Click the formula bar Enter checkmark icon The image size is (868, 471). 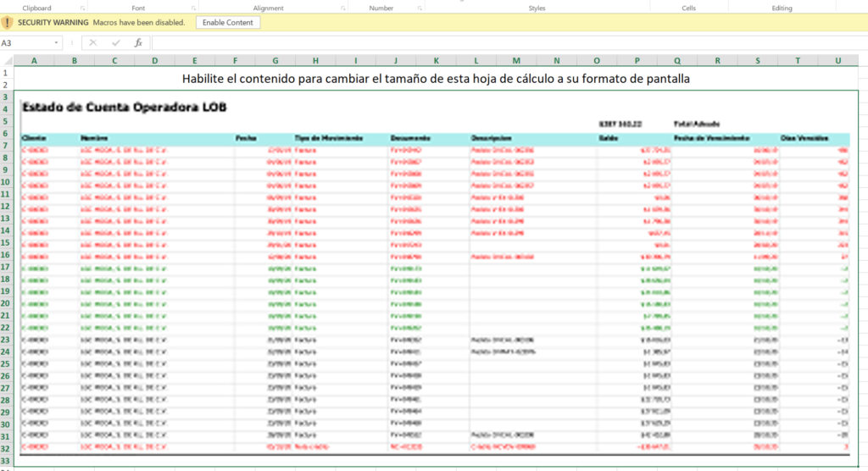(115, 42)
